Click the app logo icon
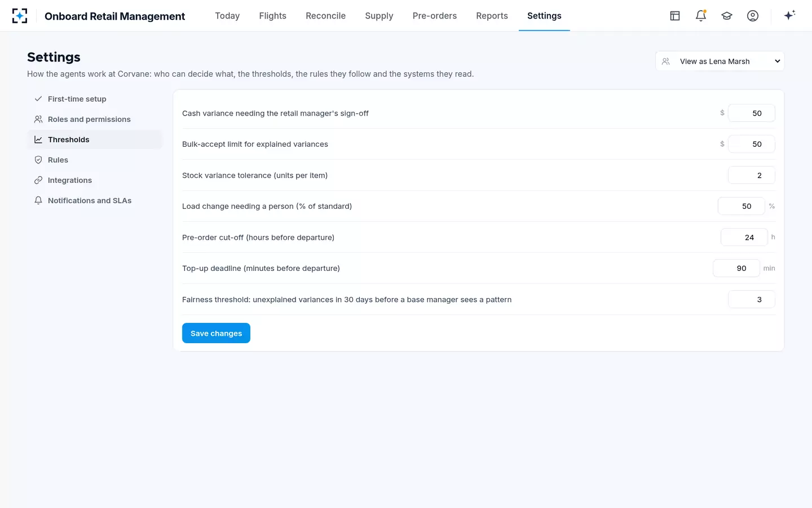 point(20,16)
